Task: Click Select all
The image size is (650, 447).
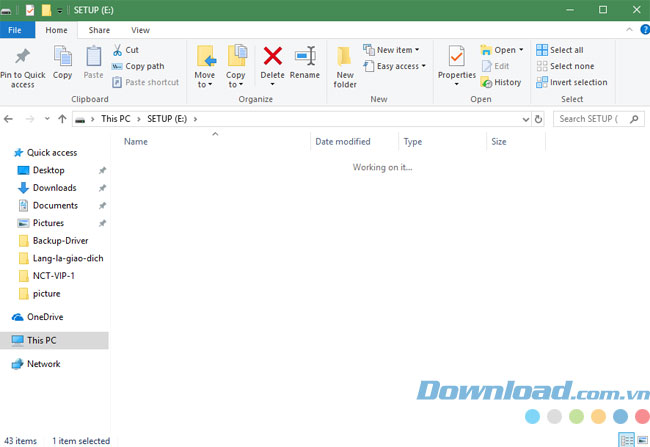Action: (x=560, y=50)
